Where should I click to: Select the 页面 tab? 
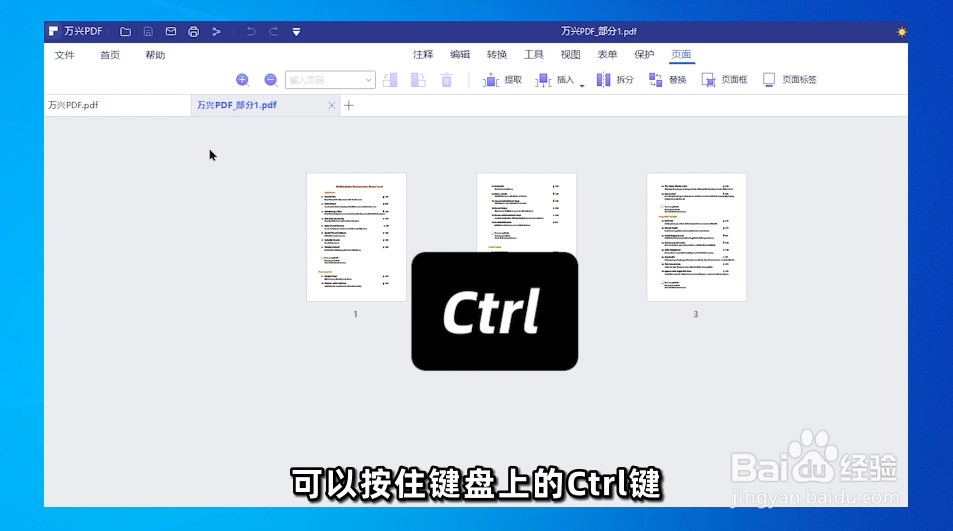coord(681,55)
